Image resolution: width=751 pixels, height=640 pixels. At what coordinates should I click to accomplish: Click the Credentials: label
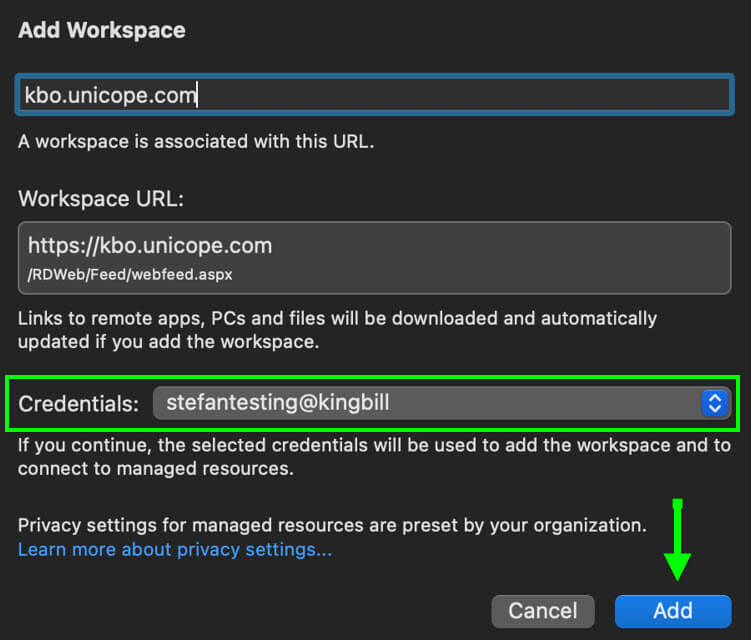pyautogui.click(x=78, y=403)
